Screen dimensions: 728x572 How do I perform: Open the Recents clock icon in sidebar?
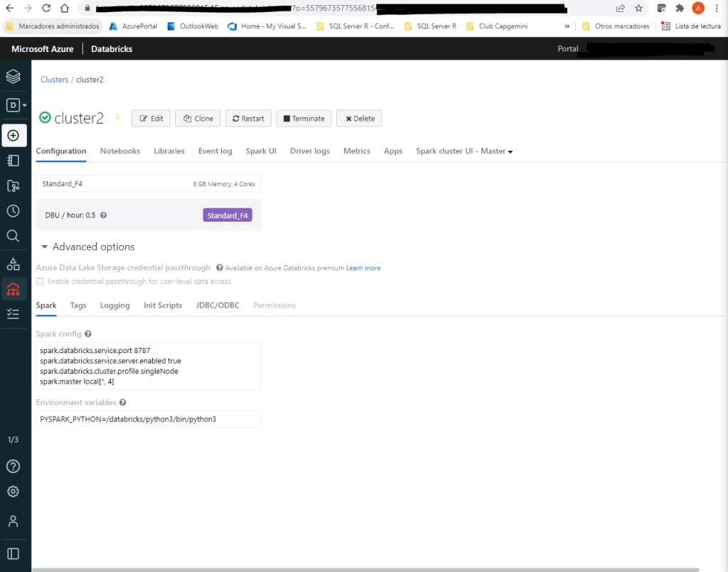tap(14, 211)
